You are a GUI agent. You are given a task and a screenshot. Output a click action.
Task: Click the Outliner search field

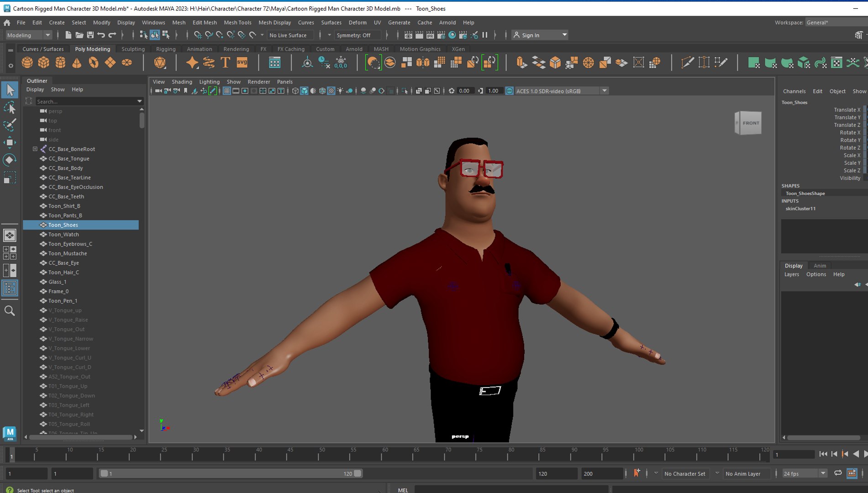pyautogui.click(x=85, y=101)
